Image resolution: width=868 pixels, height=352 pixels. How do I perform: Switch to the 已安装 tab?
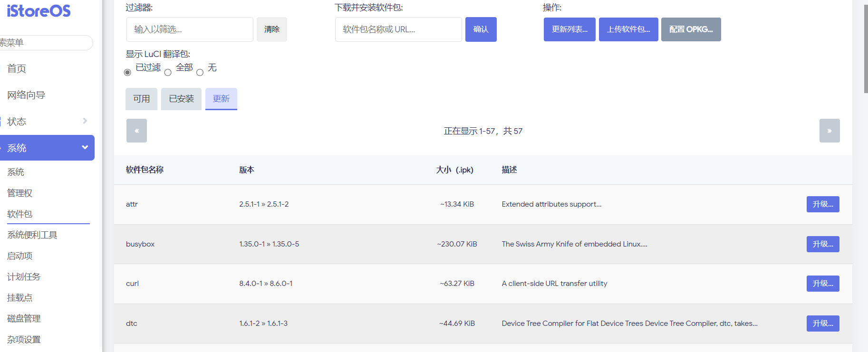(181, 99)
